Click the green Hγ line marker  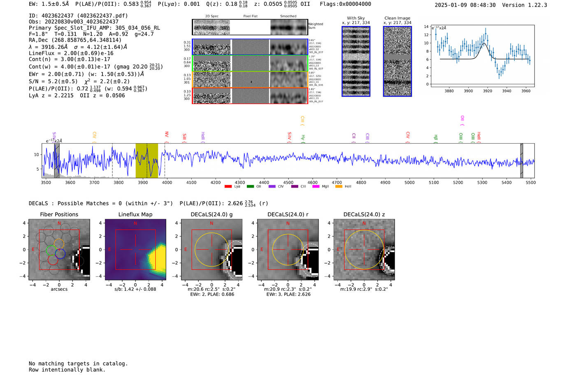[303, 139]
